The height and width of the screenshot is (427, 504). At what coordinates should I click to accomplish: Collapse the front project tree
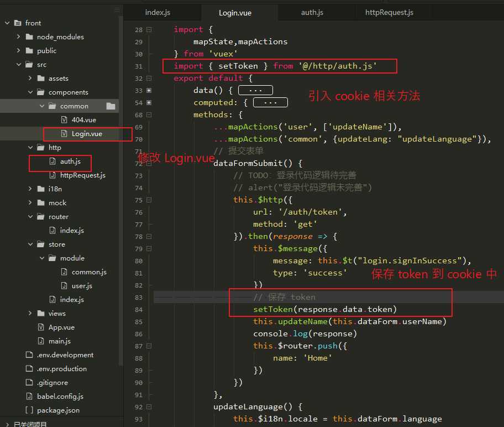point(7,23)
